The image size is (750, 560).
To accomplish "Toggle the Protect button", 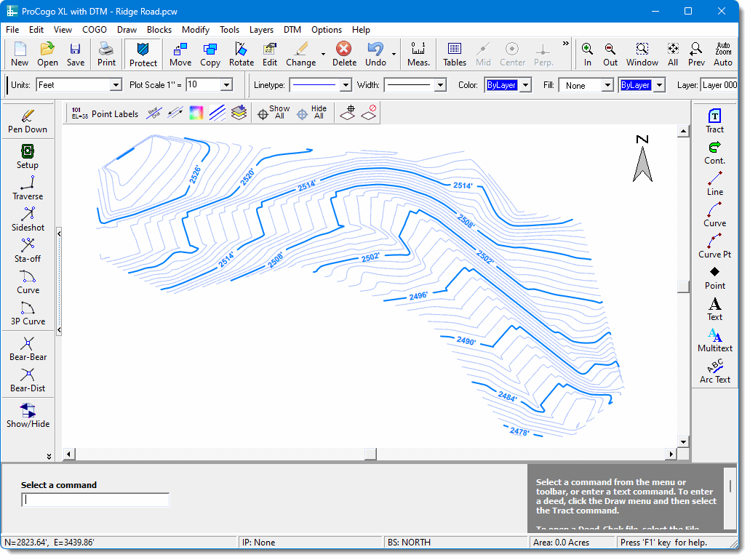I will pyautogui.click(x=143, y=54).
